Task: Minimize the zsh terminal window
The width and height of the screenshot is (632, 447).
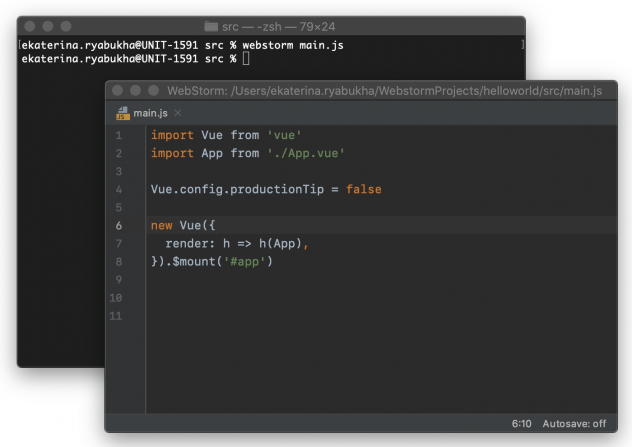Action: [47, 25]
